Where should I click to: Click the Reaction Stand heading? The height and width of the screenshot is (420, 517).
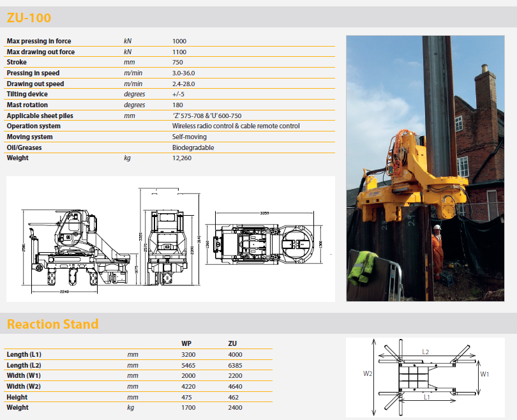53,324
